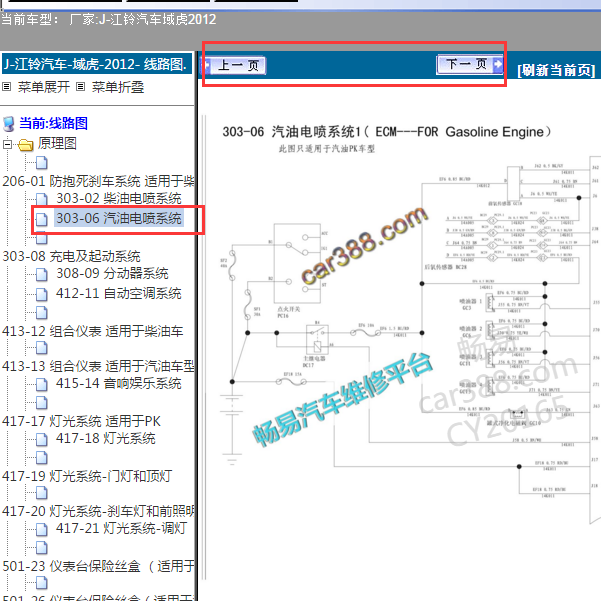Click page icon beside 303-02 柴油电喷系统

pos(41,199)
